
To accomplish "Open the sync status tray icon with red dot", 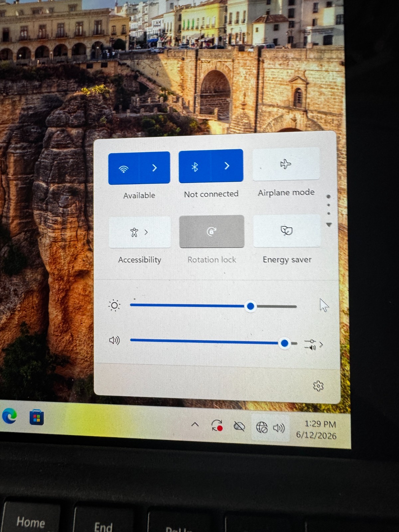I will (217, 425).
